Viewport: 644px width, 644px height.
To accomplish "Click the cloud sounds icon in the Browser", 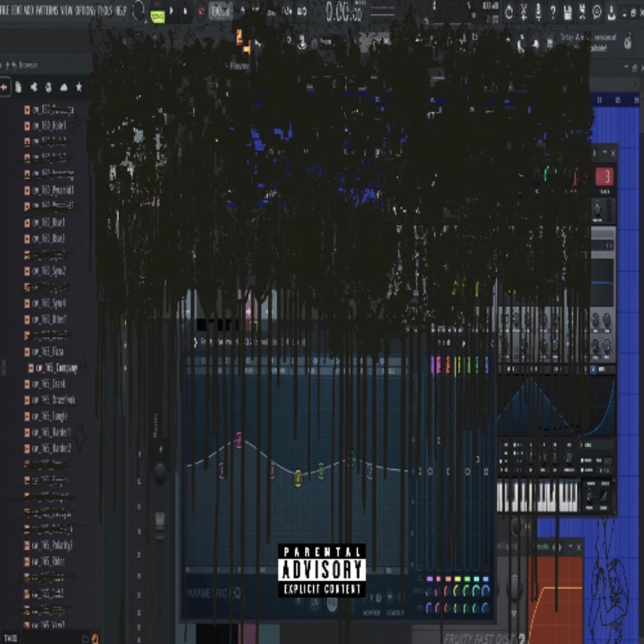I will tap(64, 87).
